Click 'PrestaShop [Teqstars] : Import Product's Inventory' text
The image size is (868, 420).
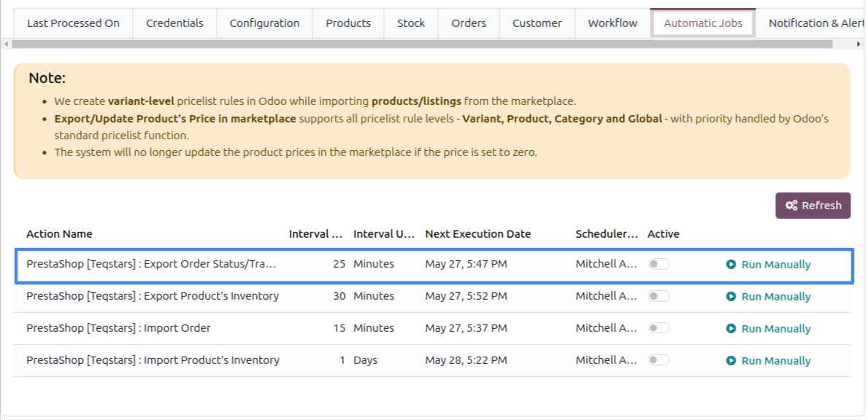pyautogui.click(x=153, y=360)
